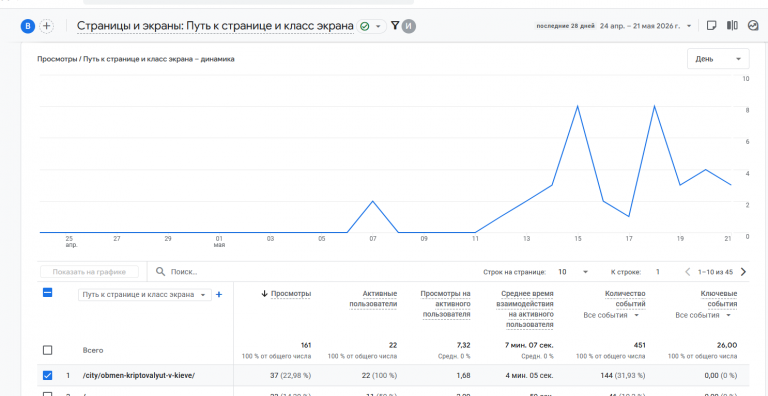This screenshot has width=768, height=396.
Task: Click the 1–10 из 45 pagination text
Action: click(715, 272)
